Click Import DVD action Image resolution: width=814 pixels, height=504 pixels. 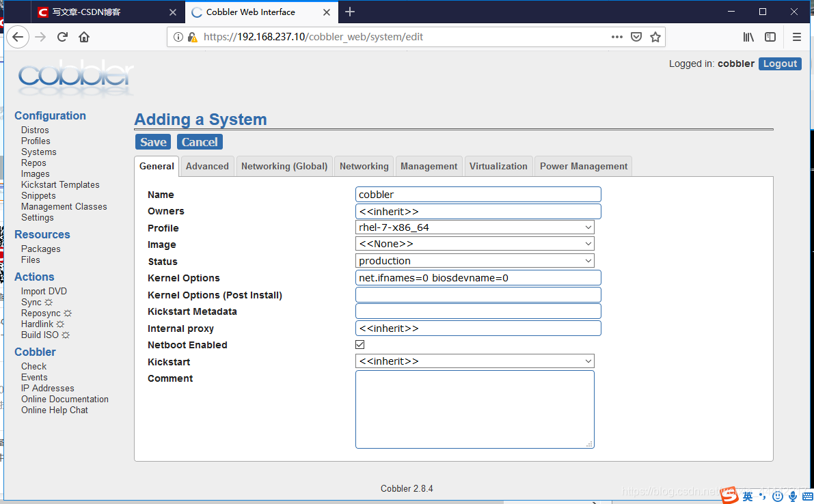[44, 292]
